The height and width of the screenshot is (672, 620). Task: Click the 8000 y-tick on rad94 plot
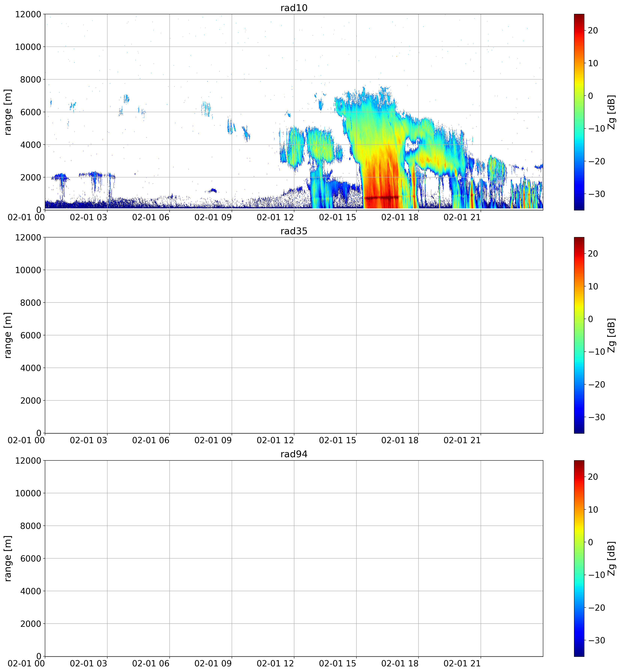[x=31, y=526]
